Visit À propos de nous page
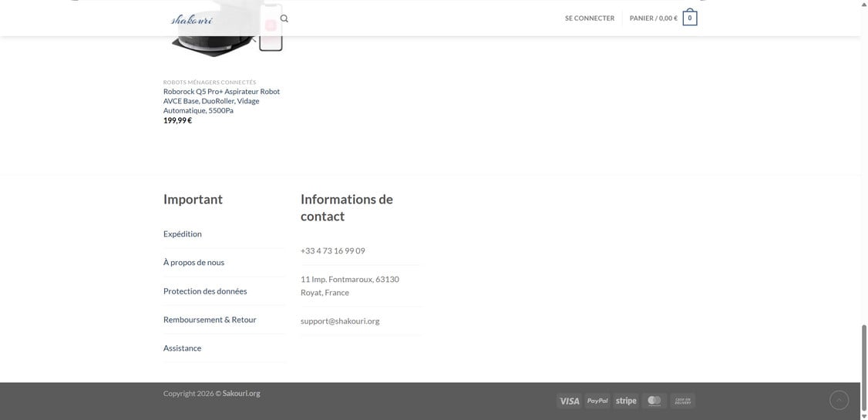The height and width of the screenshot is (420, 868). 193,262
